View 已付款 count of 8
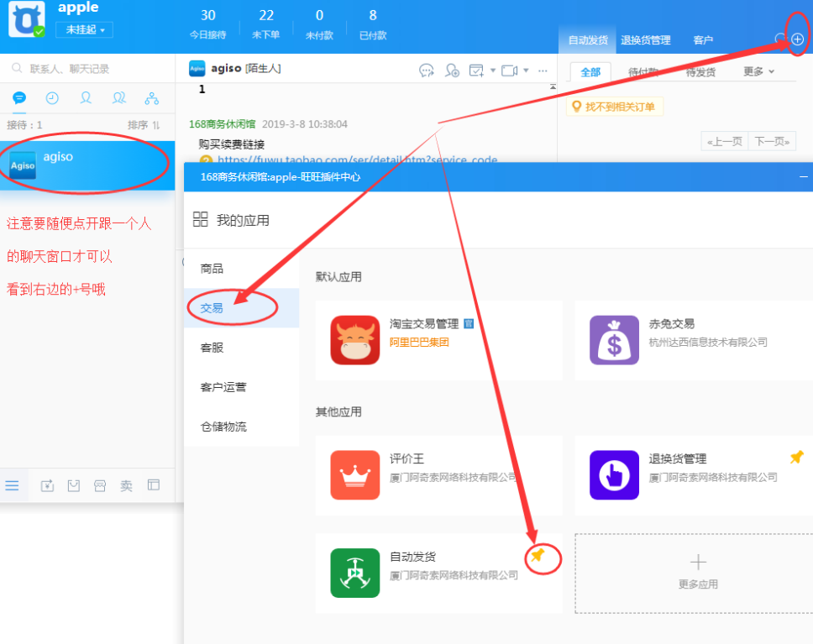This screenshot has width=813, height=644. click(x=373, y=24)
